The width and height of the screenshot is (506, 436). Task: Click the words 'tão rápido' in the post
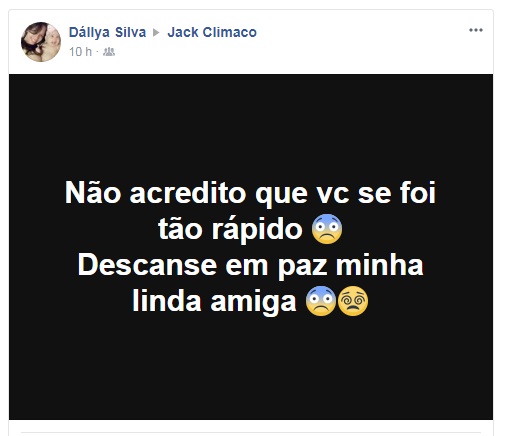point(230,229)
